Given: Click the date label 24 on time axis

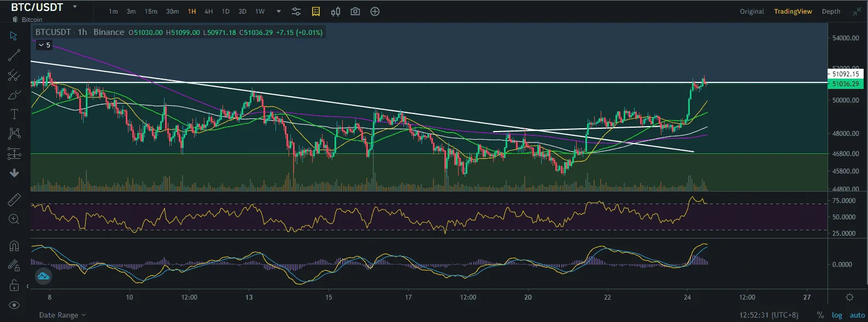Looking at the screenshot, I should tap(687, 297).
